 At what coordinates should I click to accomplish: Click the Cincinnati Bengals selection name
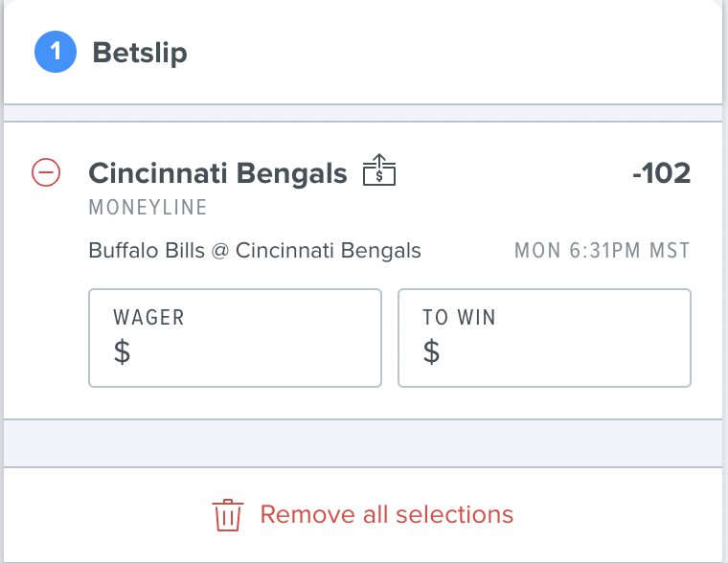(217, 173)
